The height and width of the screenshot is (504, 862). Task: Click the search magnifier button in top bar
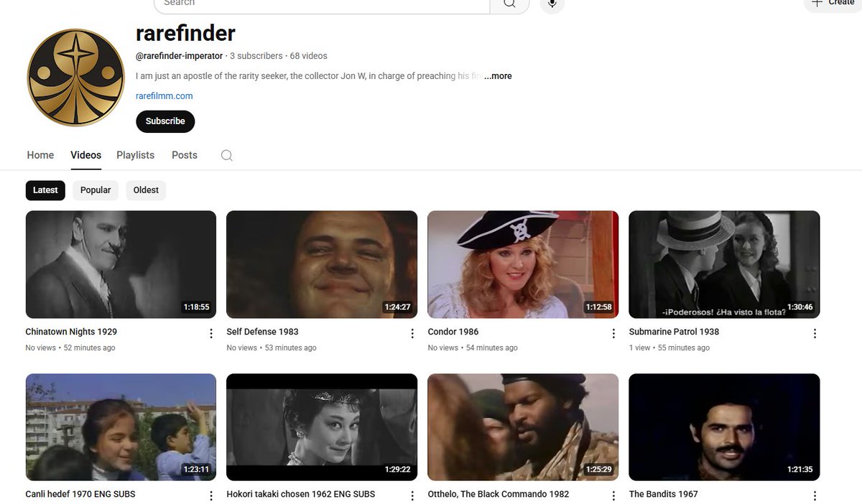coord(509,4)
